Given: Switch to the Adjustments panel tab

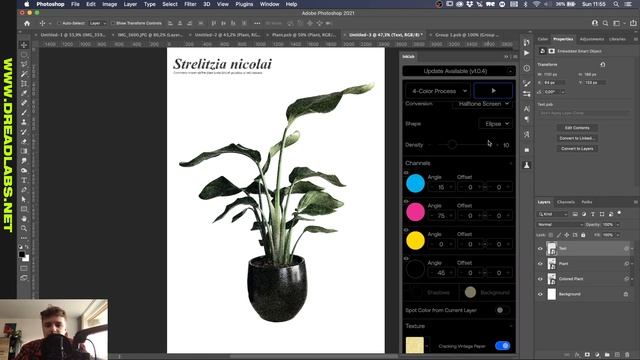Looking at the screenshot, I should (x=591, y=39).
